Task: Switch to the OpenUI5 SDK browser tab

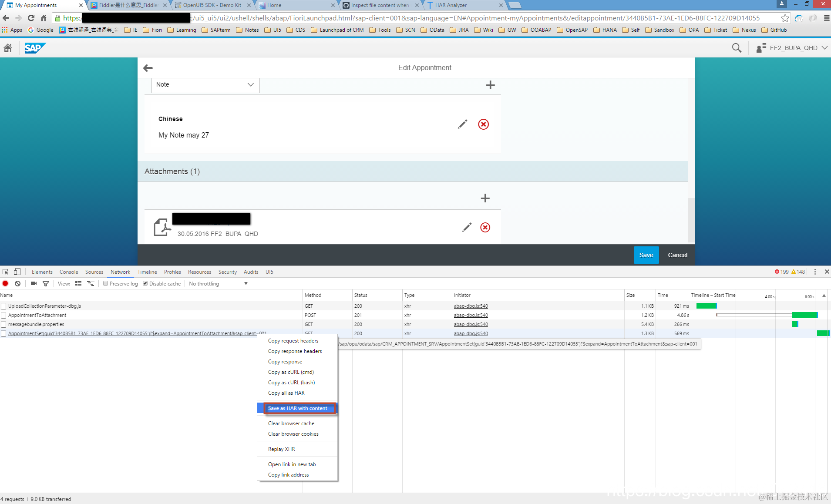Action: (x=212, y=5)
